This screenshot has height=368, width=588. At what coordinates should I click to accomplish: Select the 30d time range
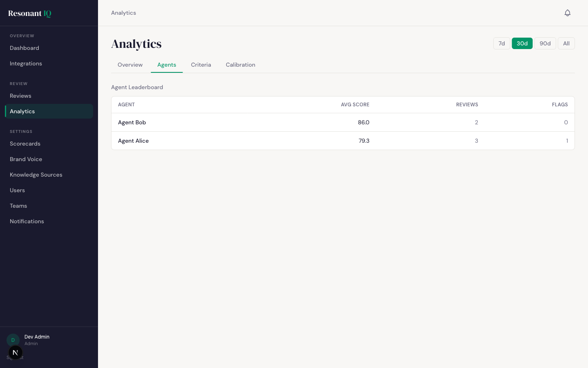point(522,43)
